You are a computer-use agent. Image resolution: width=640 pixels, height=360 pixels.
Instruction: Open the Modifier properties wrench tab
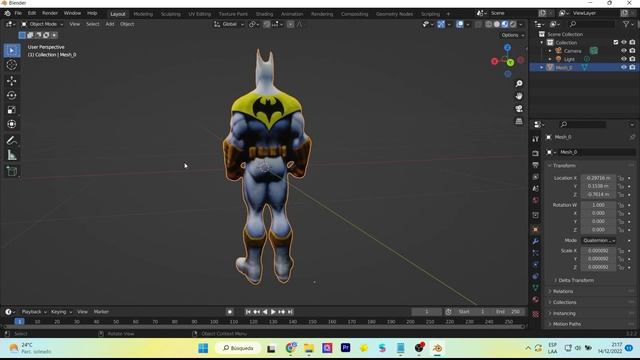coord(536,241)
